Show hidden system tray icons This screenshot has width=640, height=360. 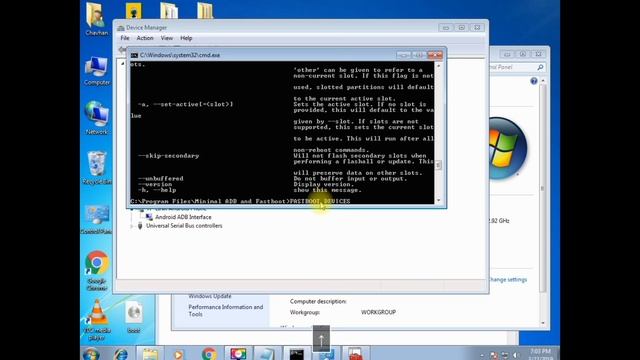tap(482, 355)
